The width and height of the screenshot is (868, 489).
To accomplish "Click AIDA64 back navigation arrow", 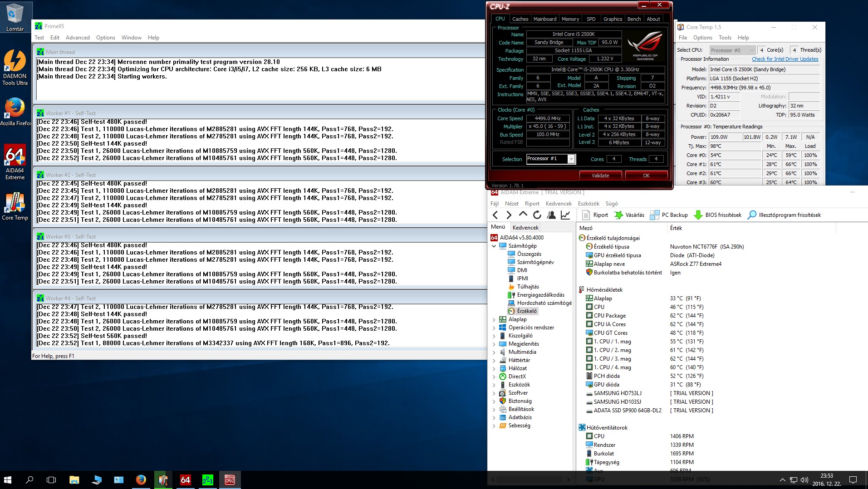I will pos(495,215).
